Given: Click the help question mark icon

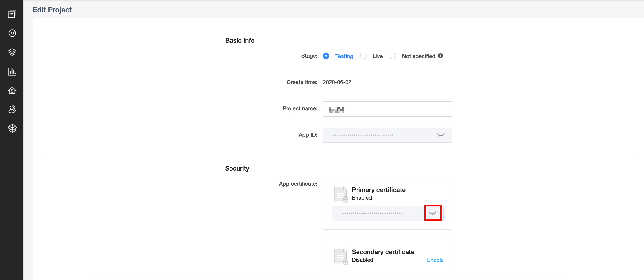Looking at the screenshot, I should [x=441, y=56].
